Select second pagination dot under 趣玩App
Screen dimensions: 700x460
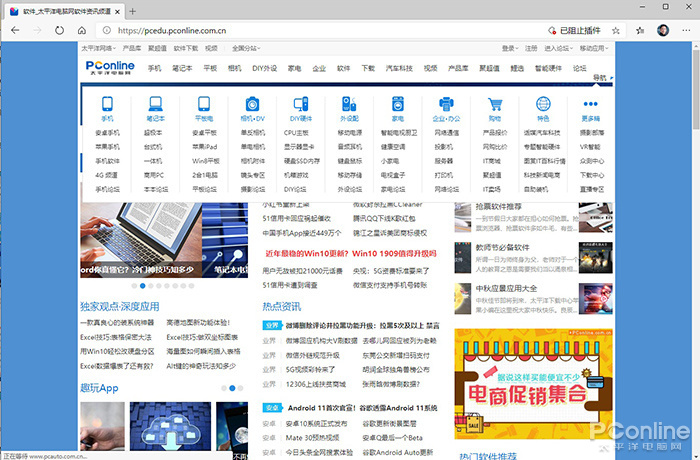(232, 387)
